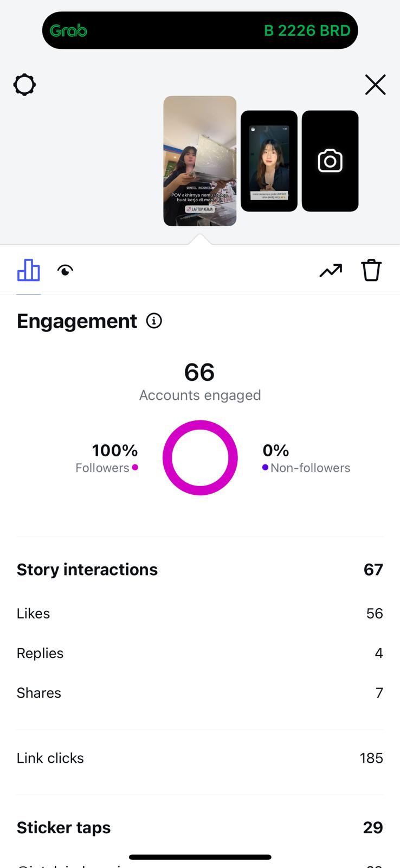Tap the Sticker taps heading
This screenshot has height=868, width=400.
[63, 827]
